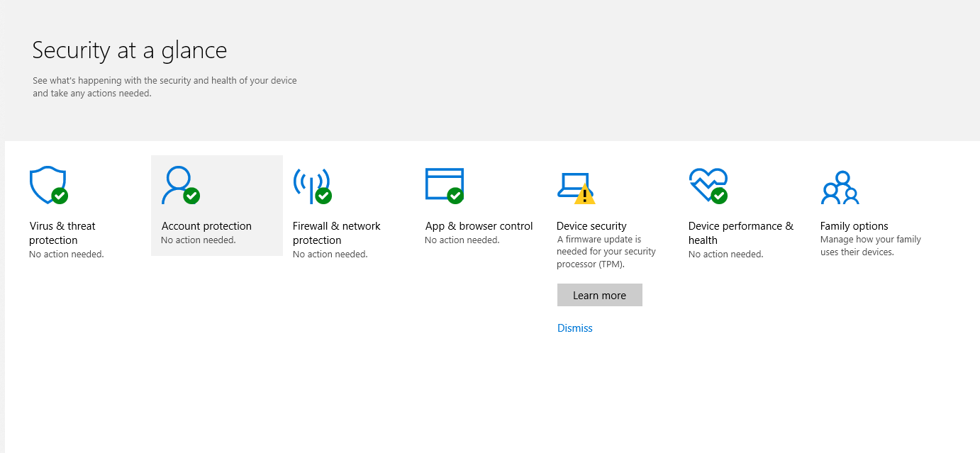Screen dimensions: 980x453
Task: Click the yellow warning badge on Device security
Action: coord(584,194)
